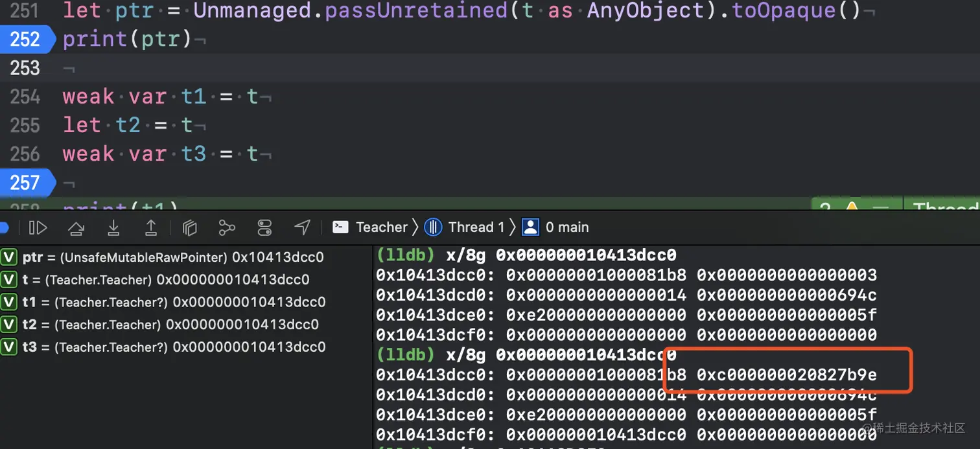Open the Debug View Hierarchy icon
Screen dimensions: 980x449
click(189, 227)
